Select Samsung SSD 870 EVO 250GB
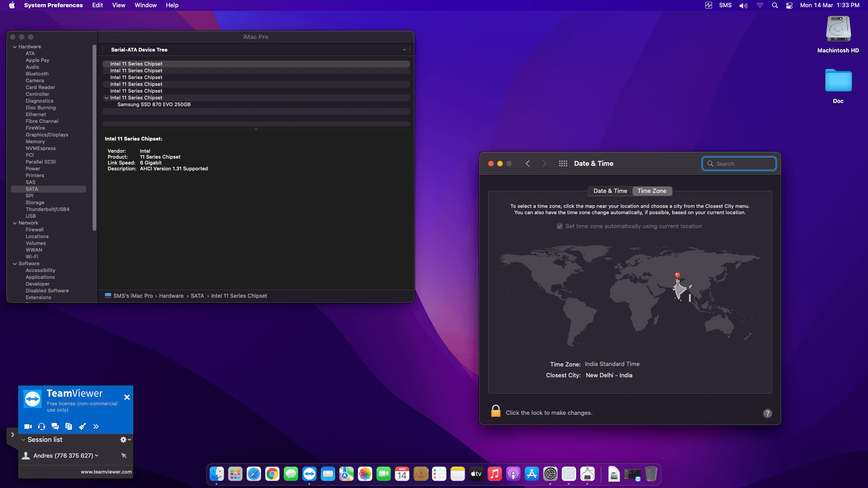This screenshot has width=868, height=488. tap(154, 104)
